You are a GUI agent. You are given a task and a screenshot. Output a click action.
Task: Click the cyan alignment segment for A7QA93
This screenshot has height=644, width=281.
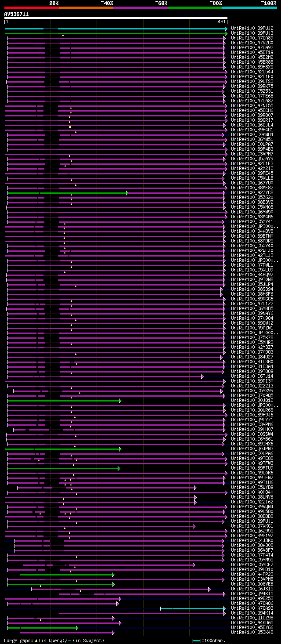pyautogui.click(x=194, y=608)
